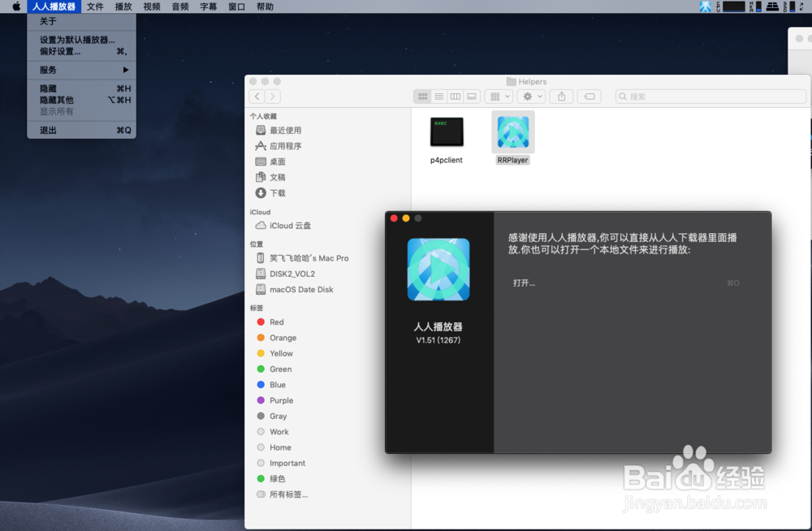Select the Work tag in sidebar

[x=273, y=431]
